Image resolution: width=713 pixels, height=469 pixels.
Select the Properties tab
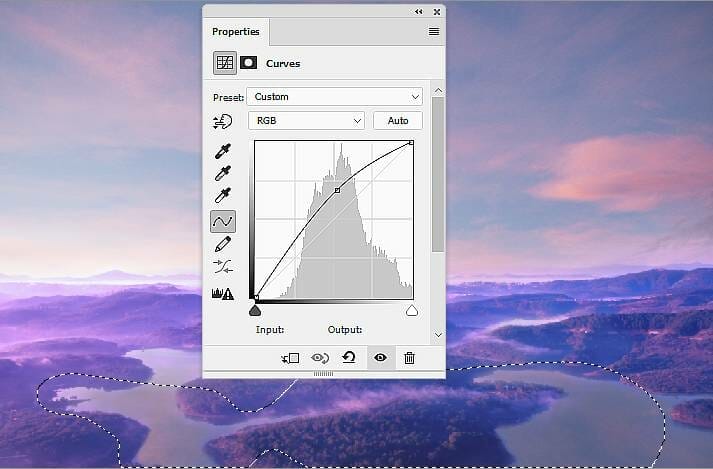(235, 32)
